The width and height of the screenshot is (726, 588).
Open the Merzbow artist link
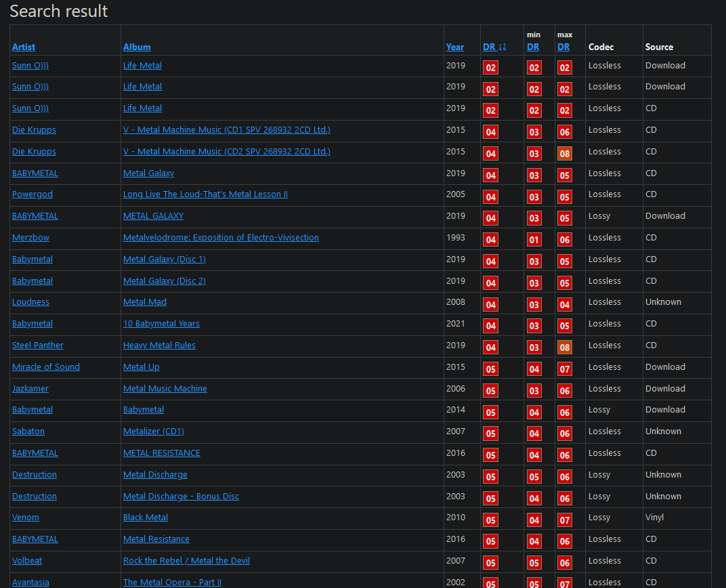tap(30, 238)
